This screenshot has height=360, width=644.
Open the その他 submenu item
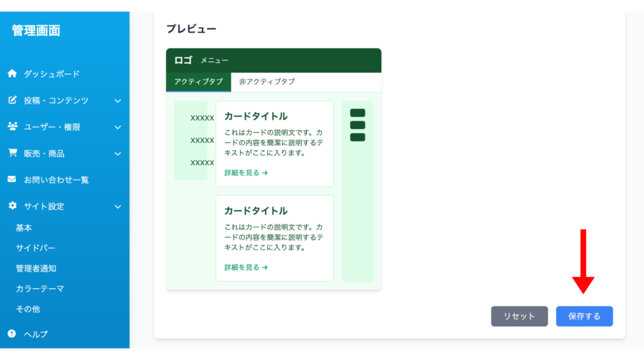[28, 309]
